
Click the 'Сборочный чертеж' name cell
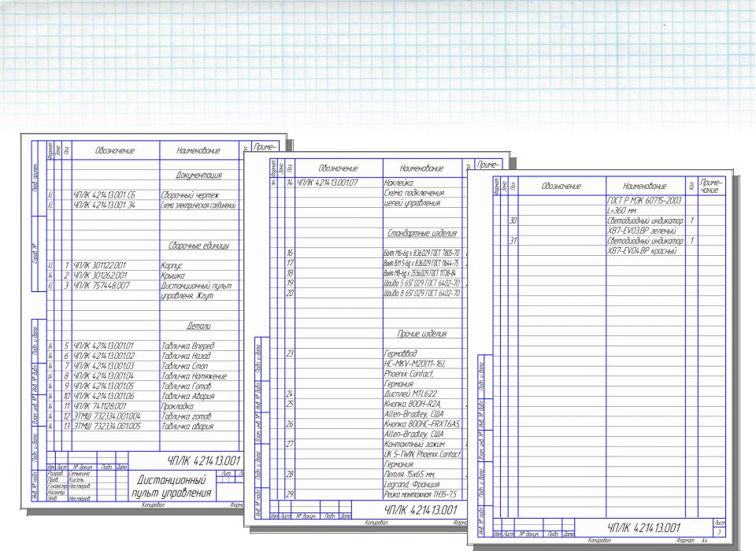[190, 195]
